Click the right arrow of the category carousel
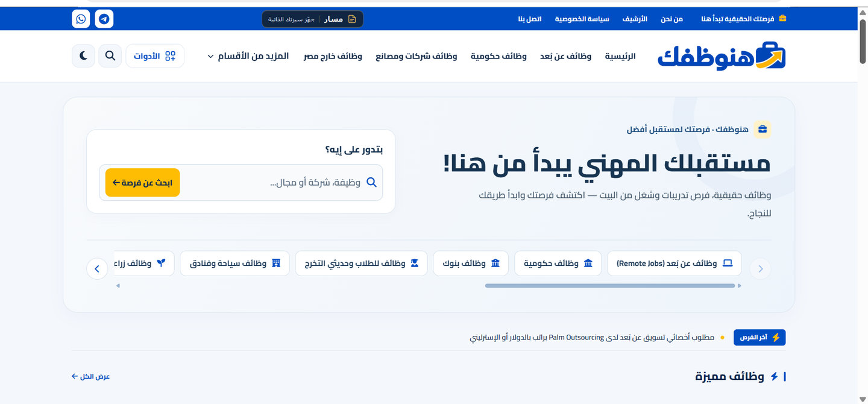 761,268
